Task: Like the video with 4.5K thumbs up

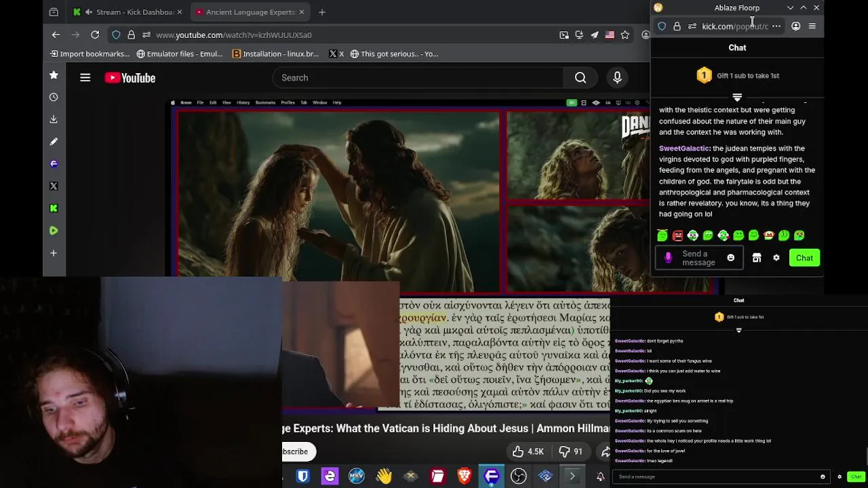Action: [528, 451]
